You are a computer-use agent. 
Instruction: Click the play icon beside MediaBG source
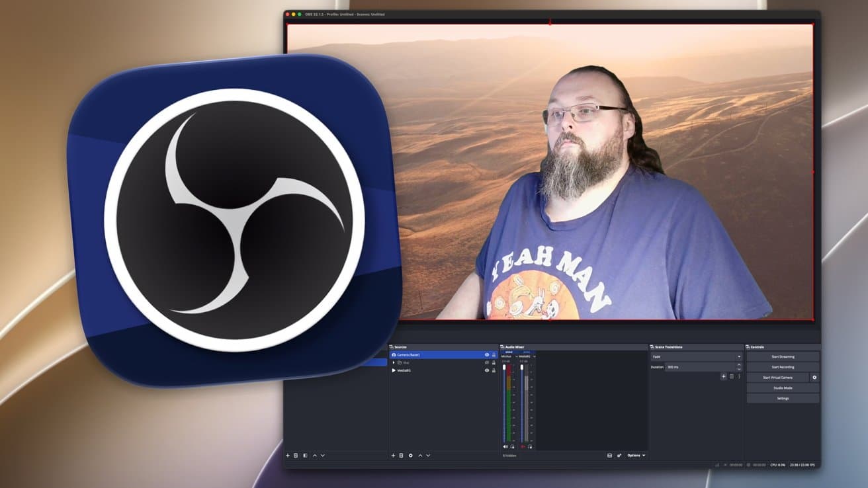click(394, 370)
